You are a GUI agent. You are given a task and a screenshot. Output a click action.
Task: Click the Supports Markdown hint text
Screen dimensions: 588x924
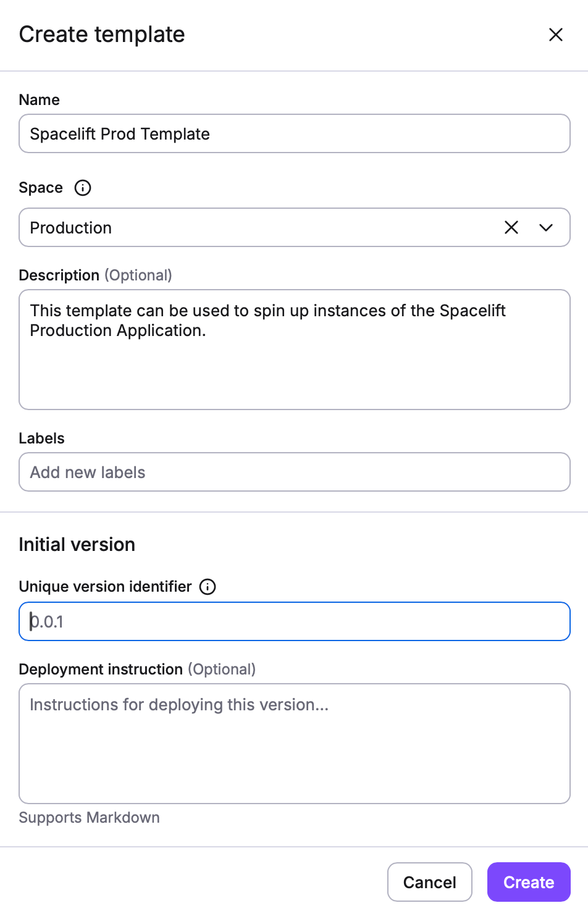tap(90, 818)
